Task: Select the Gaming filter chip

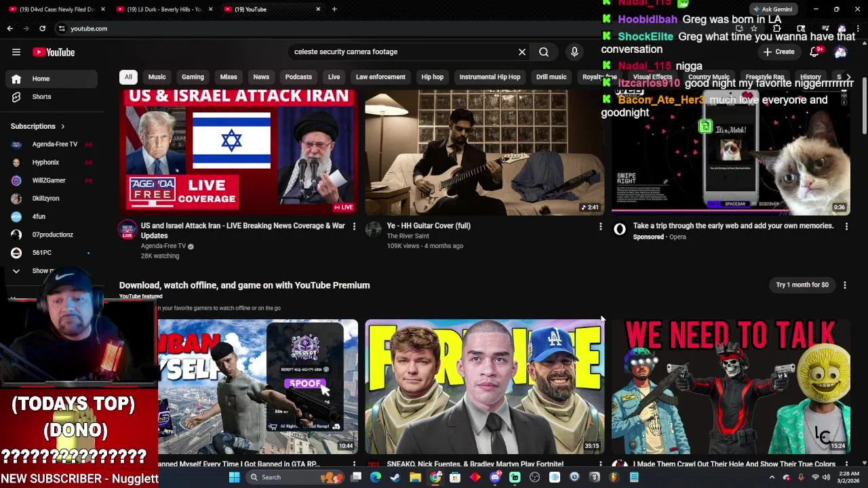Action: point(193,77)
